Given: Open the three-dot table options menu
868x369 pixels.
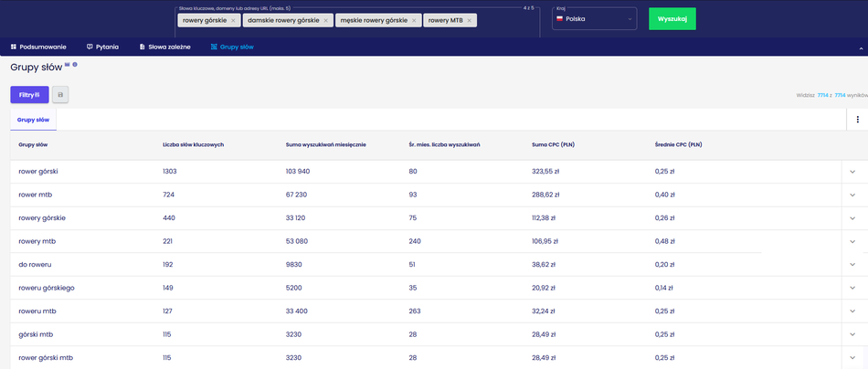Looking at the screenshot, I should coord(857,120).
